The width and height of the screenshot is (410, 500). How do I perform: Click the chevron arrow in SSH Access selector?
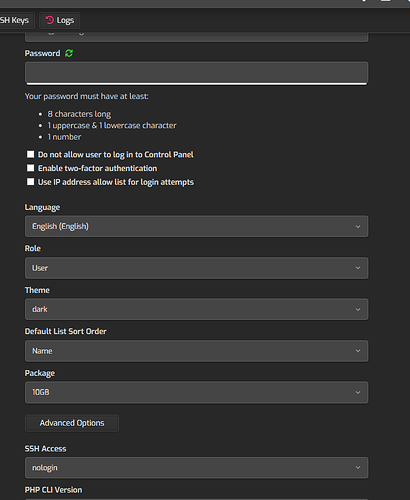[358, 468]
